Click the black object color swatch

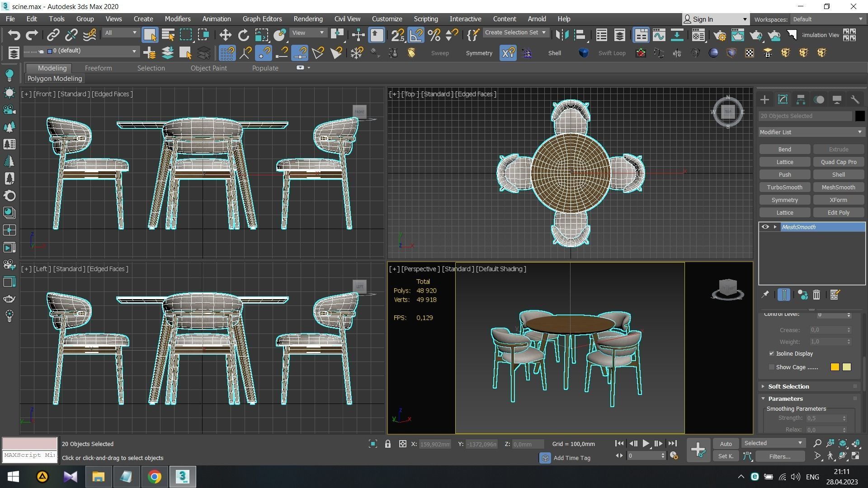[859, 116]
